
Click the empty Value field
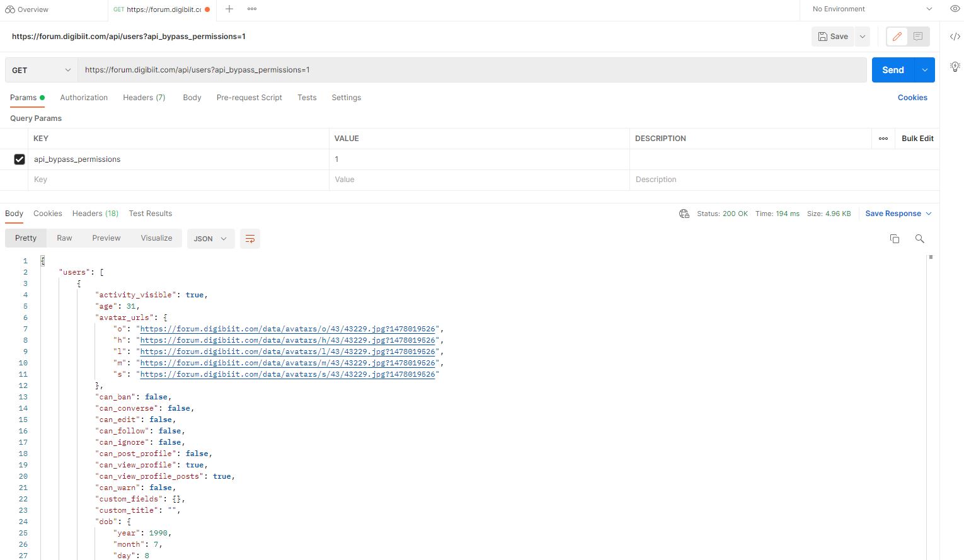[479, 180]
